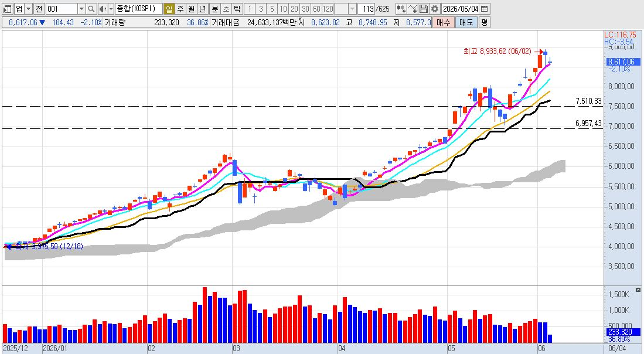The width and height of the screenshot is (644, 354).
Task: Click the 8,748.95 high price value
Action: tap(373, 23)
